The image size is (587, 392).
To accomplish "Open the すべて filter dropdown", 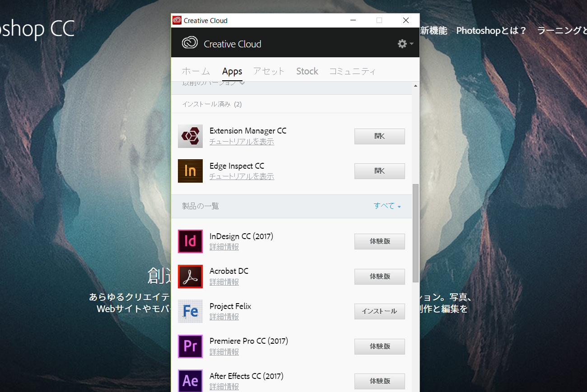I will [x=387, y=206].
